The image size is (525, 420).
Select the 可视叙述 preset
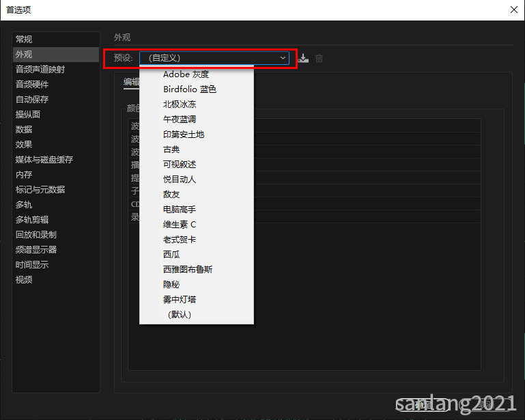click(x=197, y=165)
